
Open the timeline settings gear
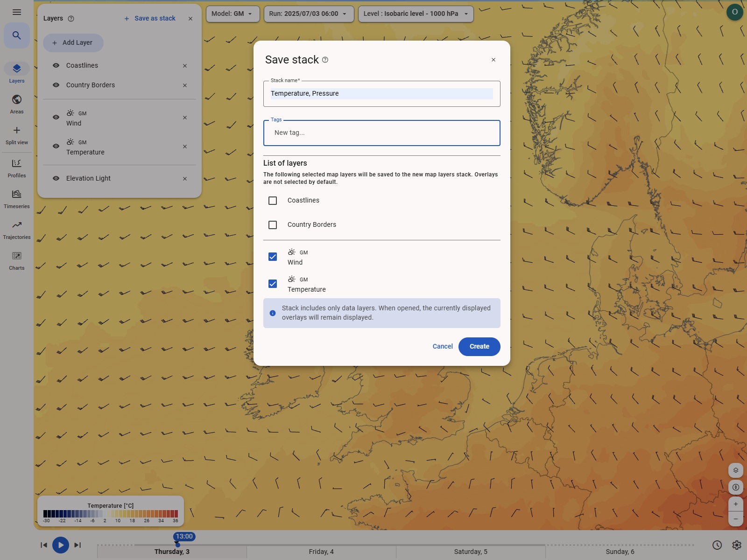[737, 545]
